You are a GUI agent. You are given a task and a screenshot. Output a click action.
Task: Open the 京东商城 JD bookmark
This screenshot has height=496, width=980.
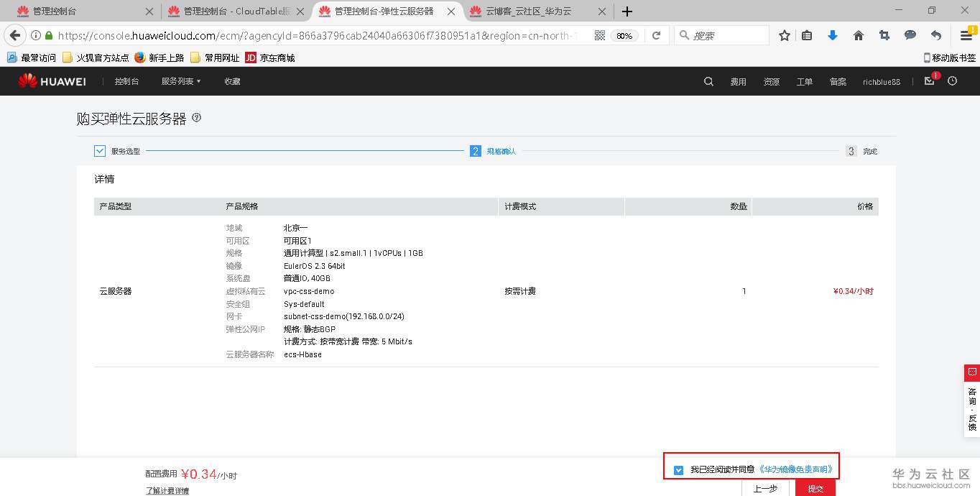270,58
